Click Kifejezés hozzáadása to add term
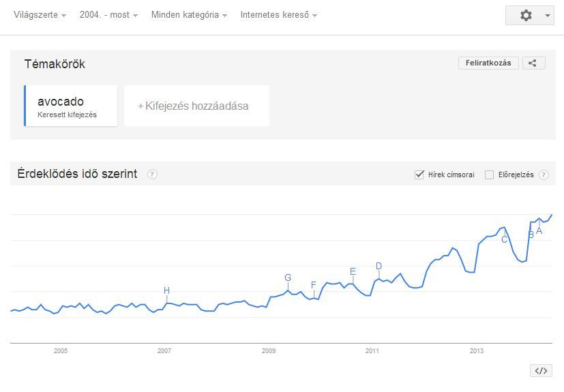This screenshot has width=564, height=392. (x=196, y=106)
